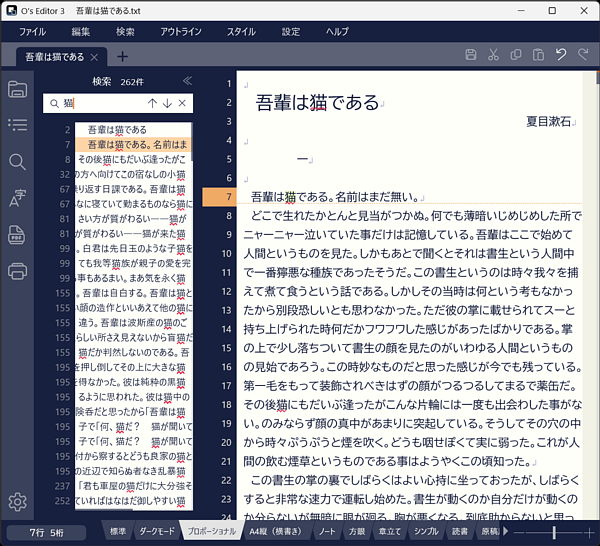
Task: Switch to the 読書 style tab
Action: (x=460, y=531)
